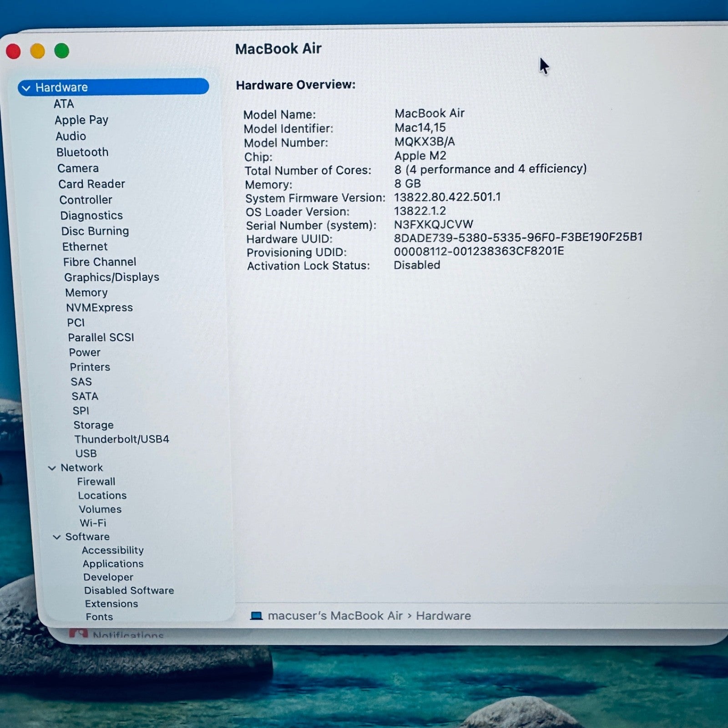Select Apple Pay in the sidebar

81,120
